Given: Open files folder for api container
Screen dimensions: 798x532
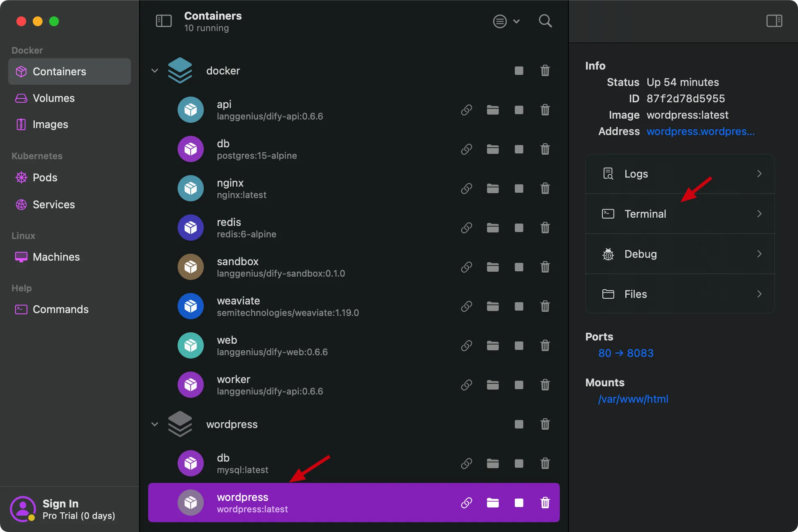Looking at the screenshot, I should 493,110.
